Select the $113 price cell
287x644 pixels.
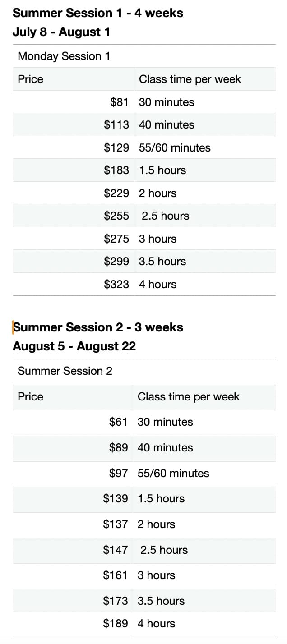pyautogui.click(x=74, y=124)
